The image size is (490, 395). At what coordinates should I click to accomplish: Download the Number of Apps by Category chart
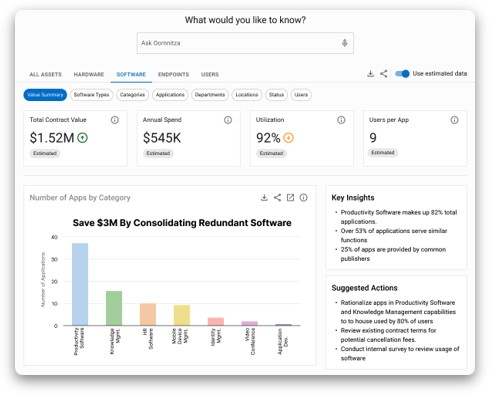tap(264, 198)
